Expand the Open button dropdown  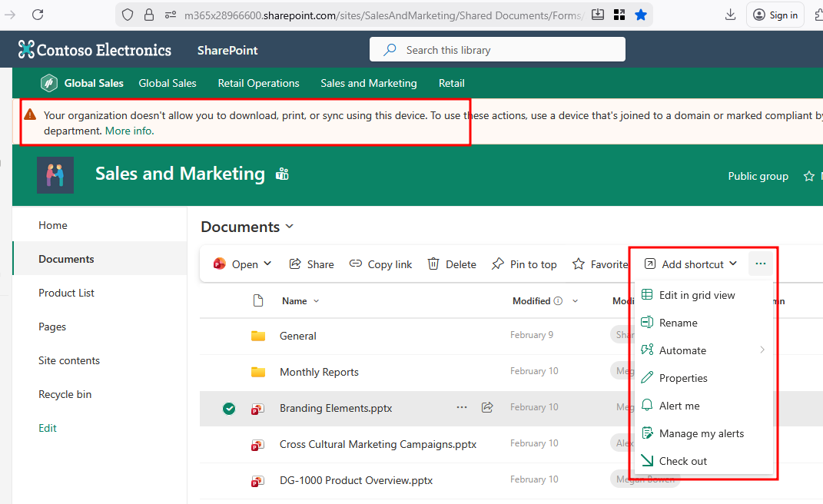(x=267, y=264)
